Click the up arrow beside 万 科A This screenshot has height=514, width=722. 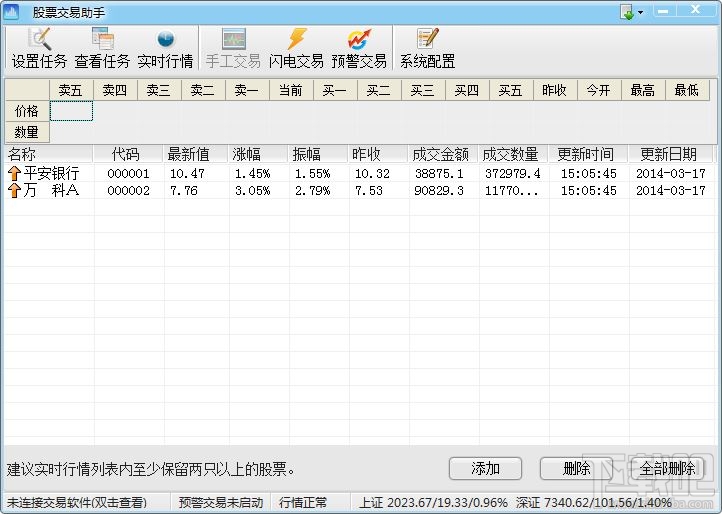tap(14, 190)
